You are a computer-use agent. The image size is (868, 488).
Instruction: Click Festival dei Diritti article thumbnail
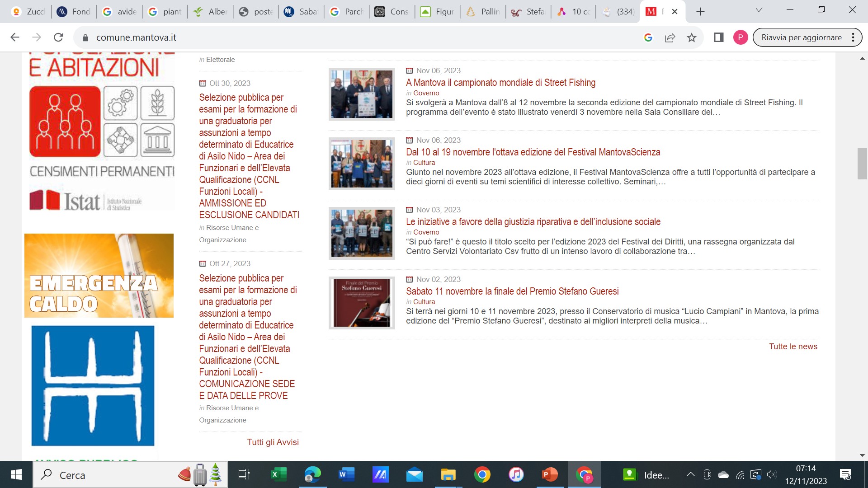point(362,233)
